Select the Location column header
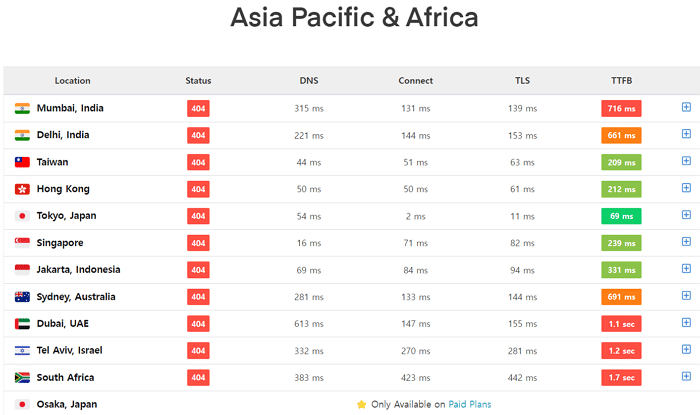Screen dimensions: 700x415 [x=72, y=81]
